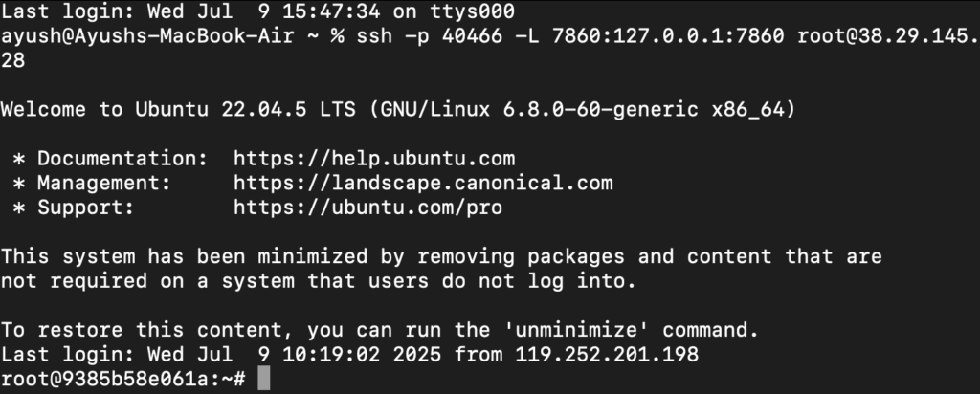Click the word 'unminimize' in quotes
The height and width of the screenshot is (394, 980).
(x=577, y=329)
